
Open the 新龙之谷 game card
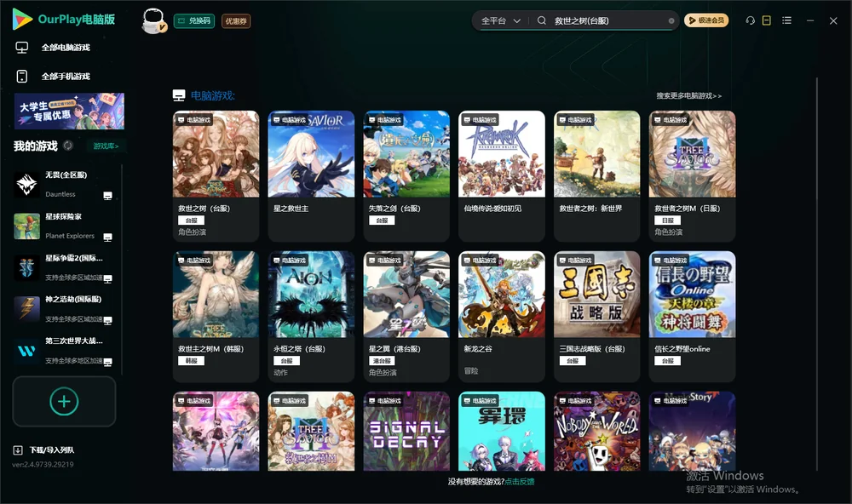tap(502, 317)
